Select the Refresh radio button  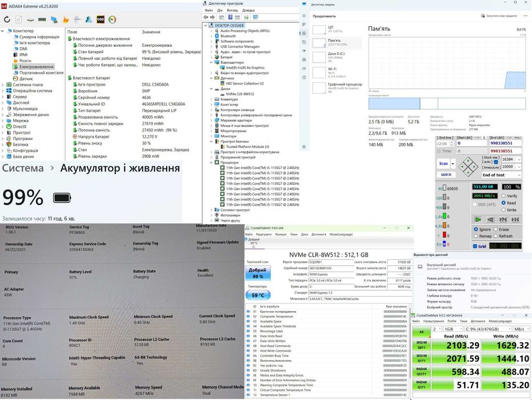click(x=495, y=236)
